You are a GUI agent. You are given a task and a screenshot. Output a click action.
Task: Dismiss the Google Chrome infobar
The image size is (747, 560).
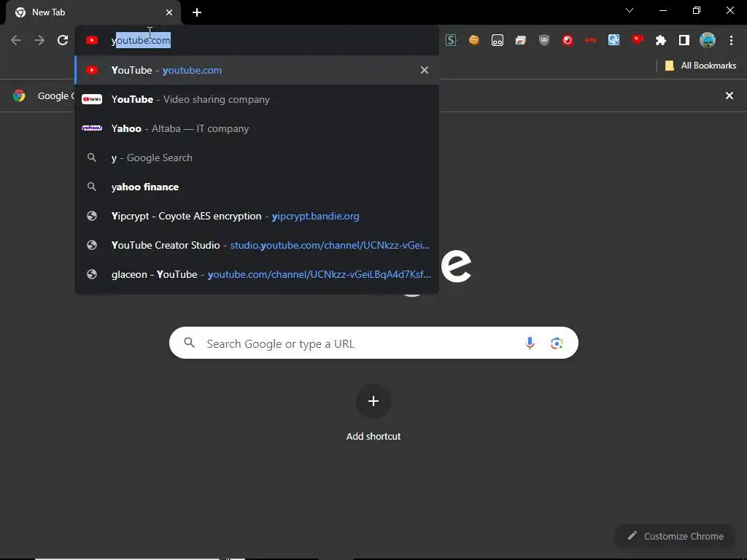pyautogui.click(x=729, y=96)
